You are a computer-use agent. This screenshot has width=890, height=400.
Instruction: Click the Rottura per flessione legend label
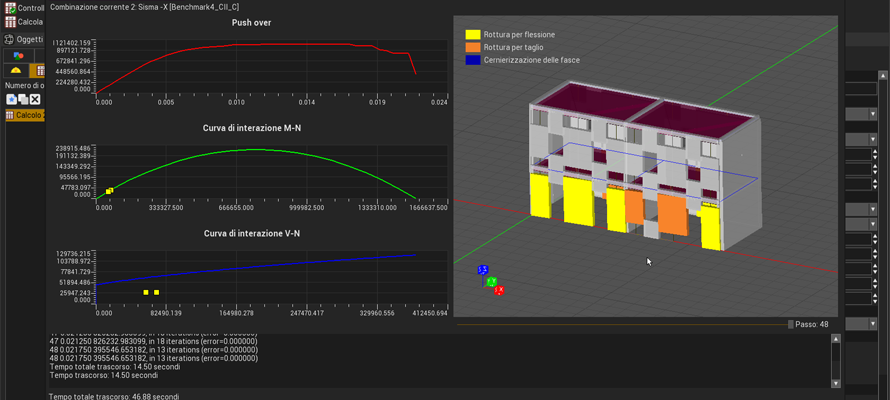519,35
